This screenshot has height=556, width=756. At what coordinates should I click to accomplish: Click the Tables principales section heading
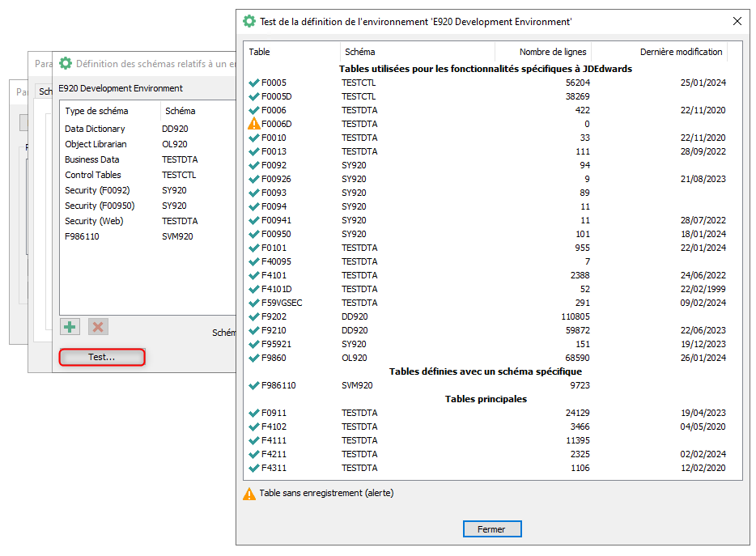coord(486,399)
